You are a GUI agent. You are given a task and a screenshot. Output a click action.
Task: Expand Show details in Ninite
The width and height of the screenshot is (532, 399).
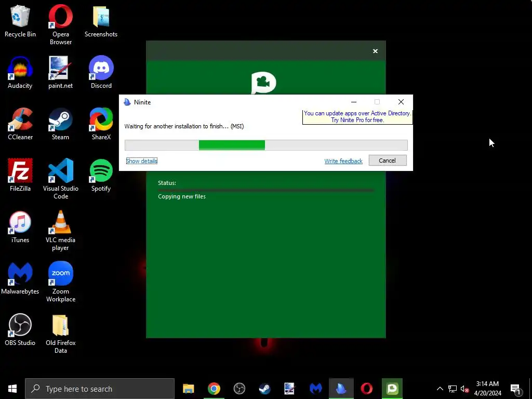[x=141, y=161]
